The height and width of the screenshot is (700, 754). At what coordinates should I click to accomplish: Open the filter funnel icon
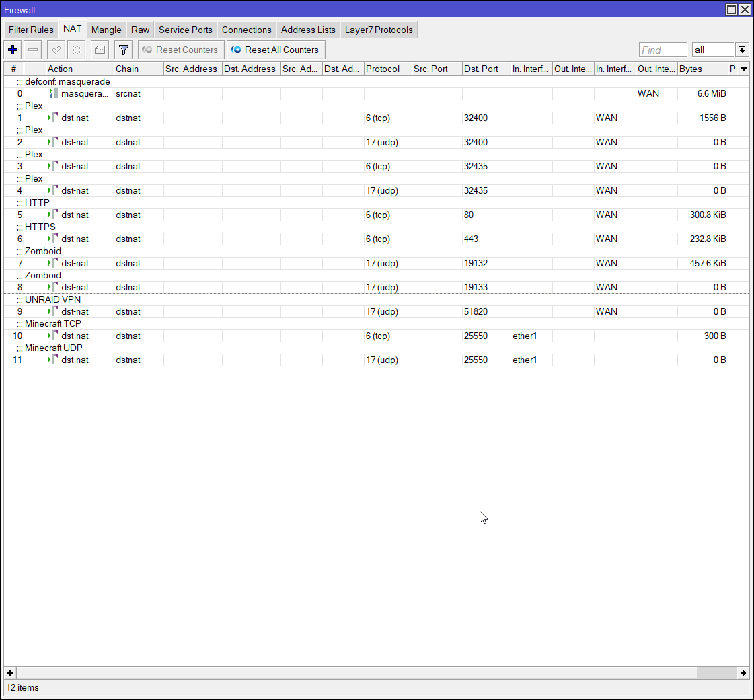pyautogui.click(x=124, y=50)
